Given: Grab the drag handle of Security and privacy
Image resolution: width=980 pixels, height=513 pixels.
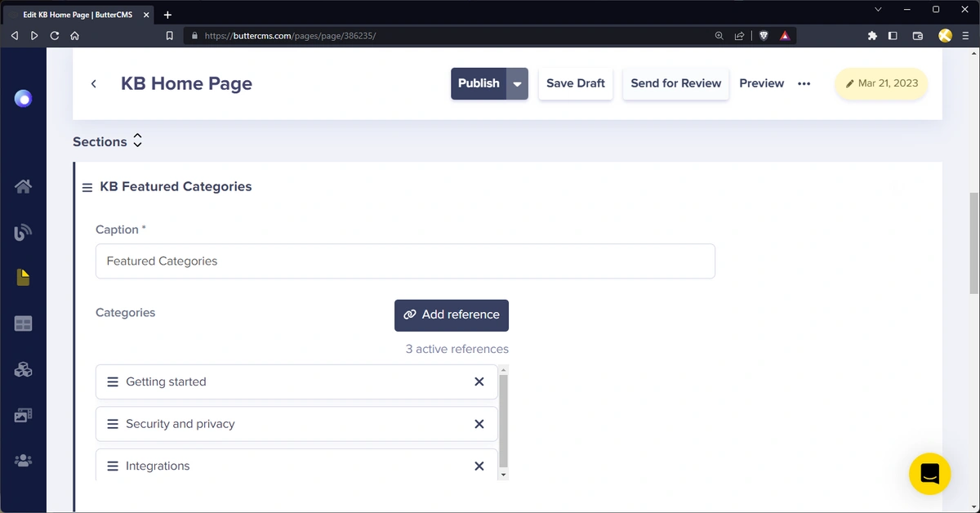Looking at the screenshot, I should 113,424.
